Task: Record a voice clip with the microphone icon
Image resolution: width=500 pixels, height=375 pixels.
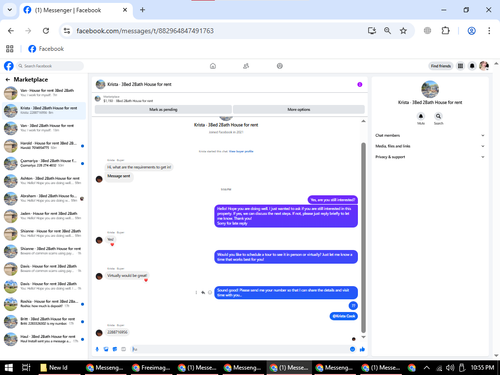Action: pyautogui.click(x=97, y=349)
